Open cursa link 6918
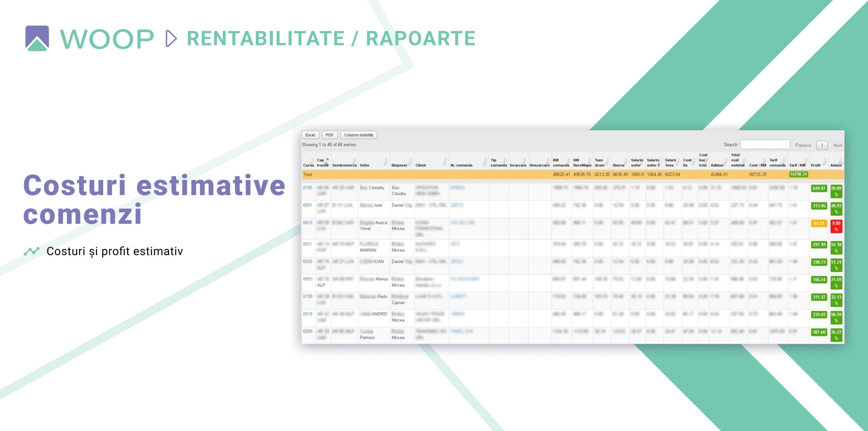868x431 pixels. click(308, 314)
